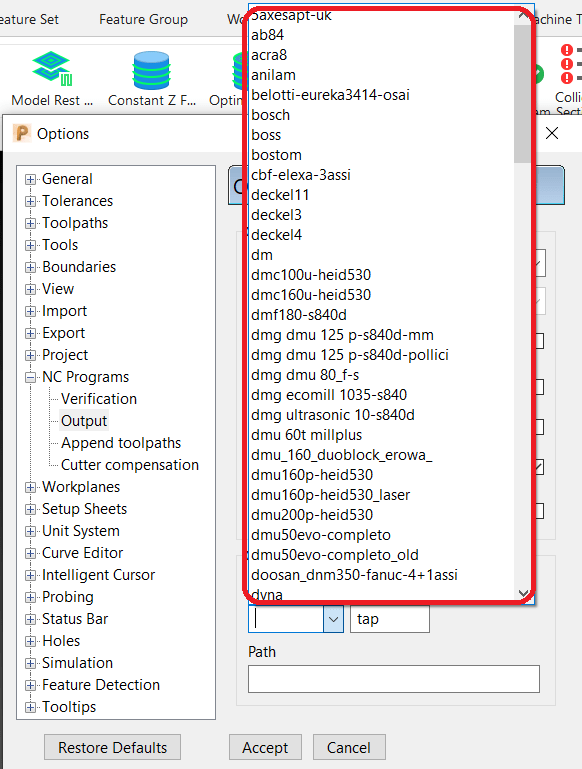
Task: Expand the Workplanes tree node
Action: click(x=30, y=487)
